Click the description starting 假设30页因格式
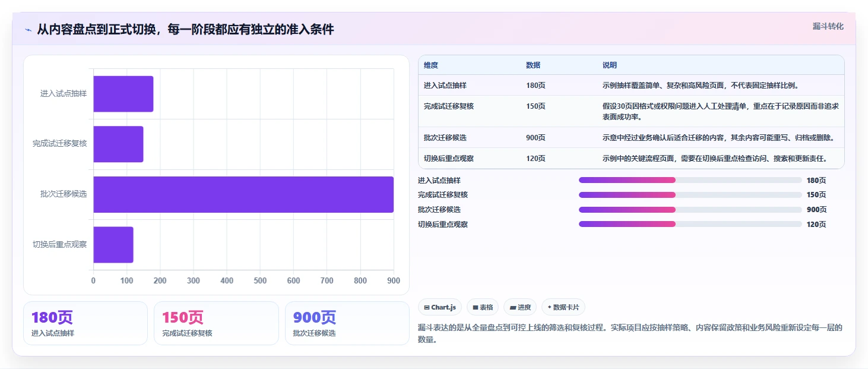This screenshot has width=868, height=369. click(721, 112)
